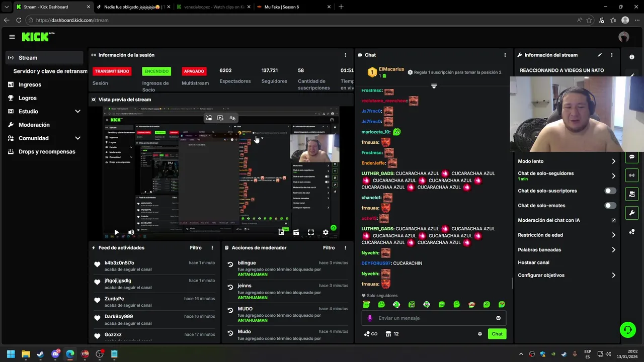Mute the stream preview volume
The height and width of the screenshot is (362, 644).
click(131, 232)
